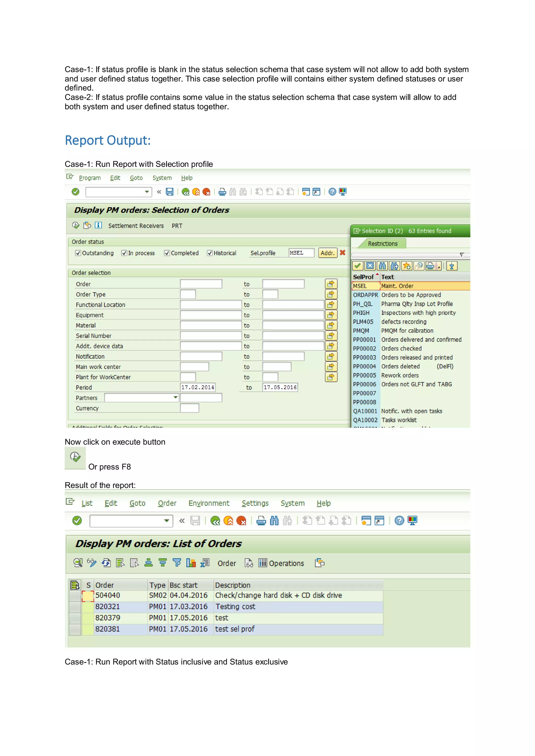Click the Operations button
This screenshot has height=756, width=535.
point(281,563)
